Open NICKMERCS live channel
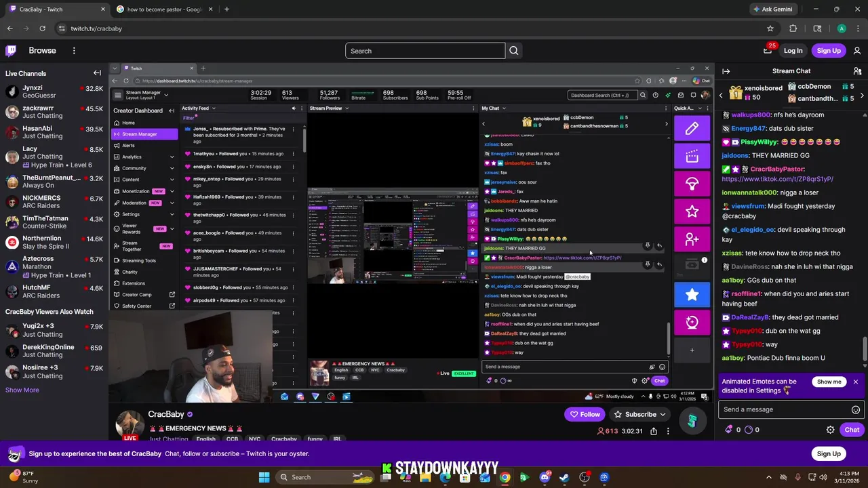 coord(54,203)
